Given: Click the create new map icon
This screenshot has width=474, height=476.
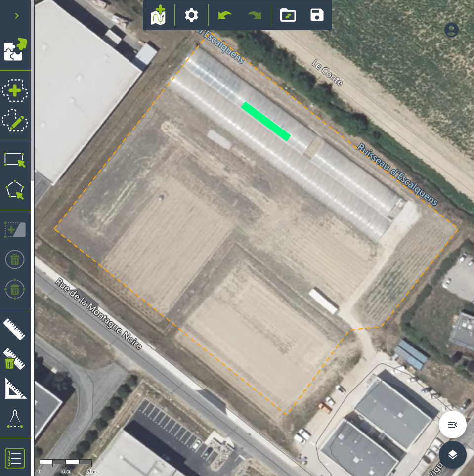Looking at the screenshot, I should coord(159,15).
